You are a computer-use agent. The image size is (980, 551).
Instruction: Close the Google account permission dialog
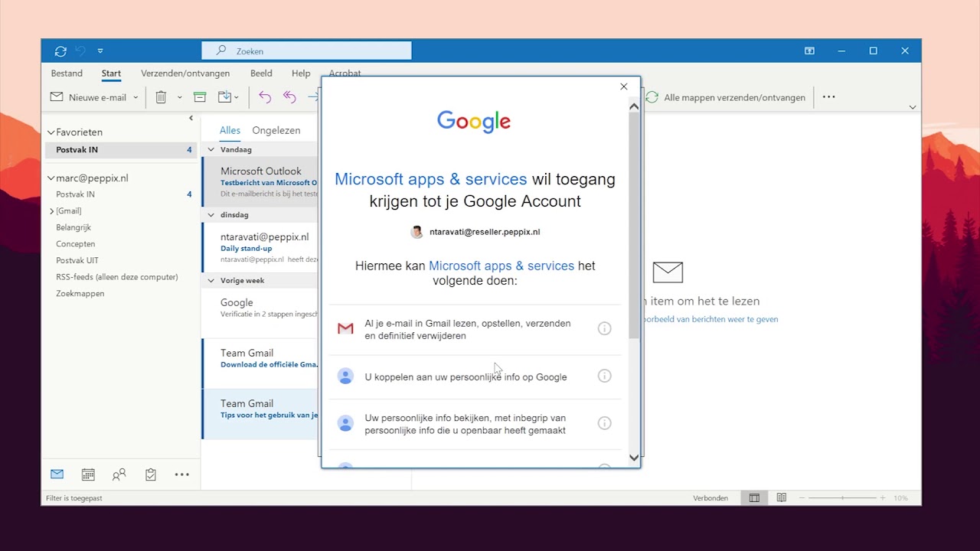click(x=623, y=86)
